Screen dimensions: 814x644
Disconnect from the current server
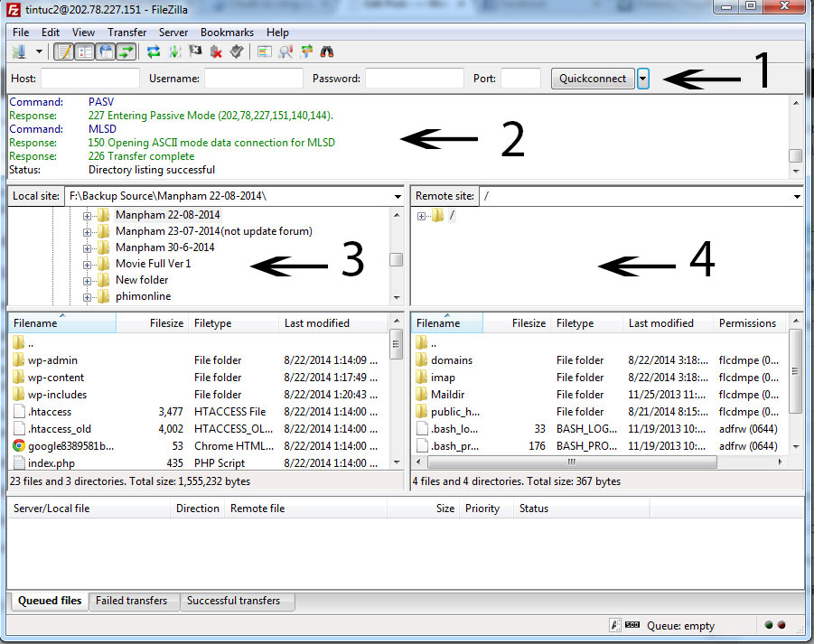(x=216, y=51)
